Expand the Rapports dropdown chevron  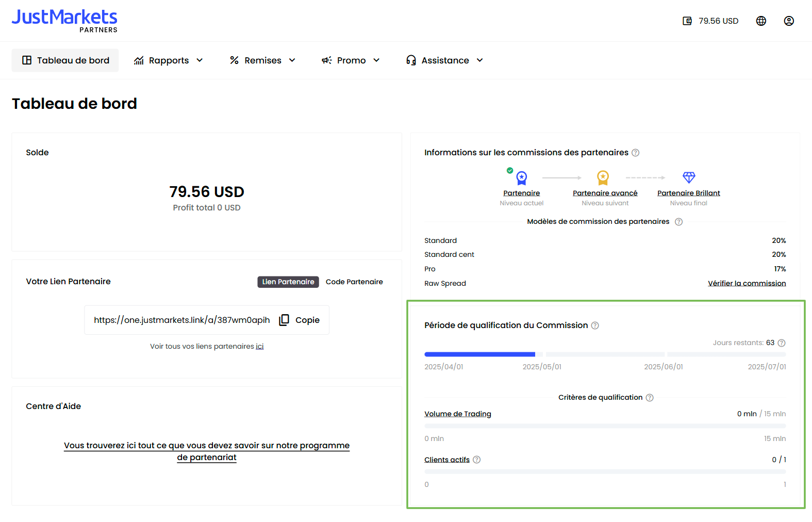tap(200, 60)
